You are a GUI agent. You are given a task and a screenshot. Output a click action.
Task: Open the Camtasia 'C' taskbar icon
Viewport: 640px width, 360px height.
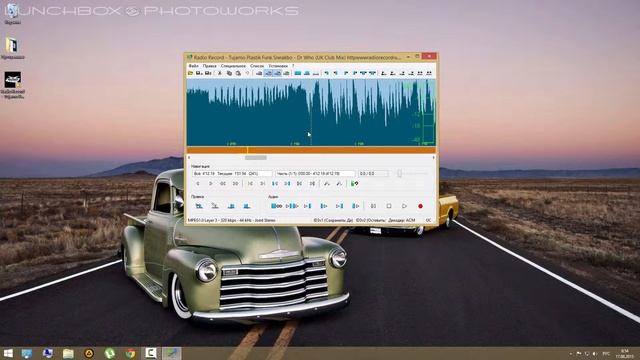(x=151, y=353)
